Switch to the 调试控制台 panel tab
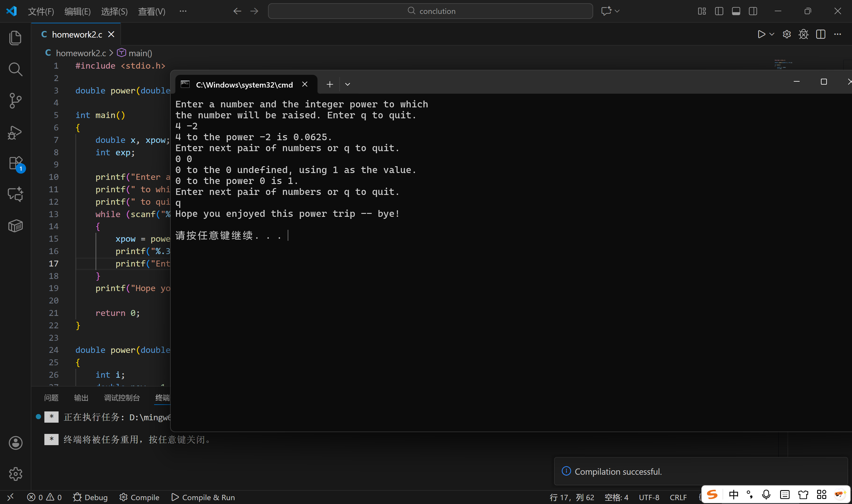The height and width of the screenshot is (504, 852). [122, 398]
